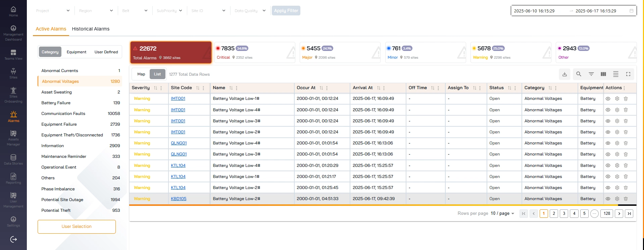The width and height of the screenshot is (644, 250).
Task: View details of IMT001 Battery Voltage Low-1# alarm
Action: coord(608,99)
